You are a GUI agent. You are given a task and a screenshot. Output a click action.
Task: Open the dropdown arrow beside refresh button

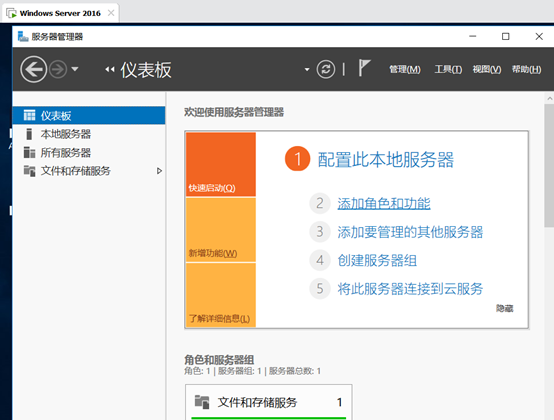coord(307,70)
